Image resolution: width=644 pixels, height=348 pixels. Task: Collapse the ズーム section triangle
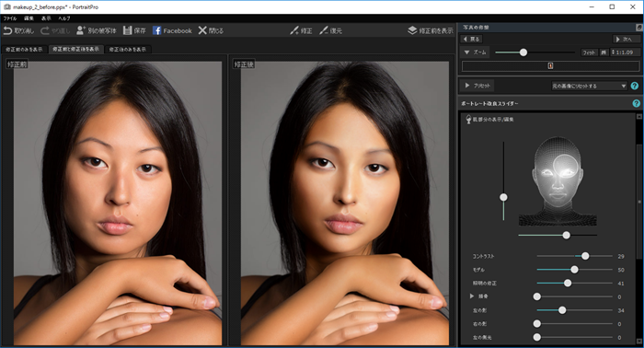click(467, 52)
